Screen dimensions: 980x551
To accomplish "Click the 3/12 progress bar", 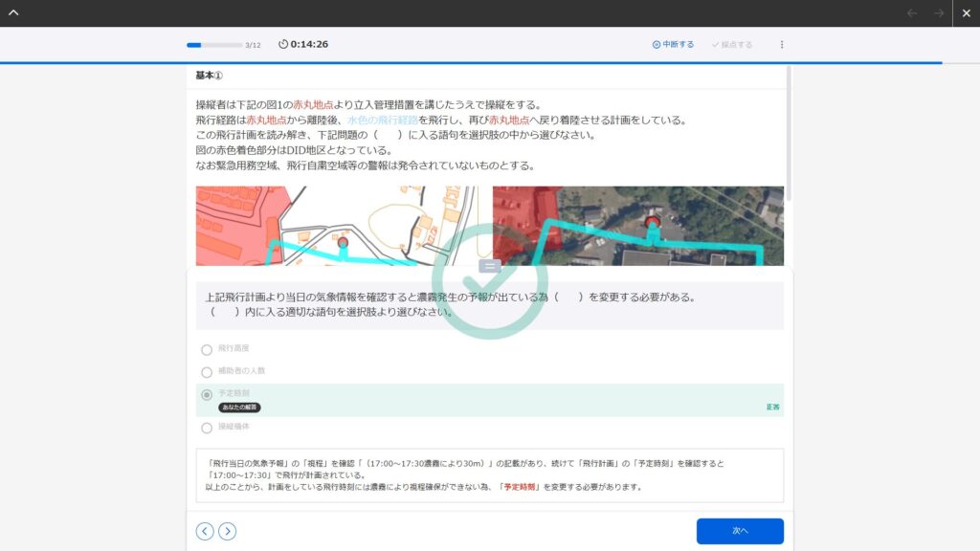I will 214,44.
